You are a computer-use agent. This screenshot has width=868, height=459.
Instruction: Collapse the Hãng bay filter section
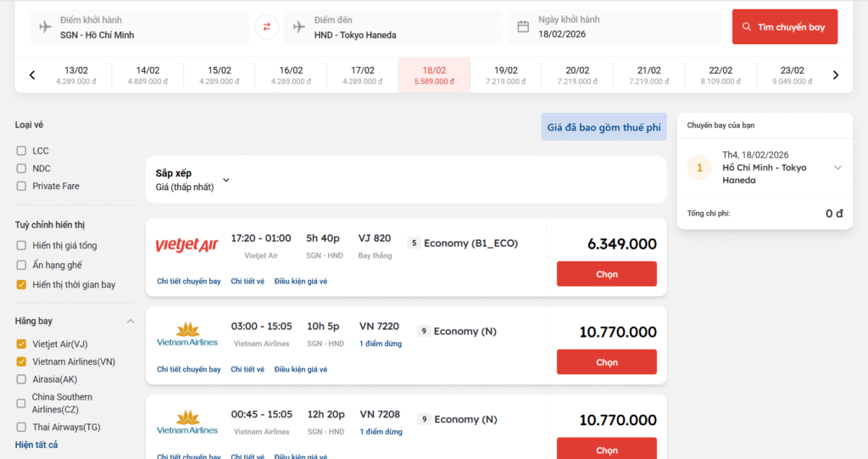pyautogui.click(x=131, y=322)
